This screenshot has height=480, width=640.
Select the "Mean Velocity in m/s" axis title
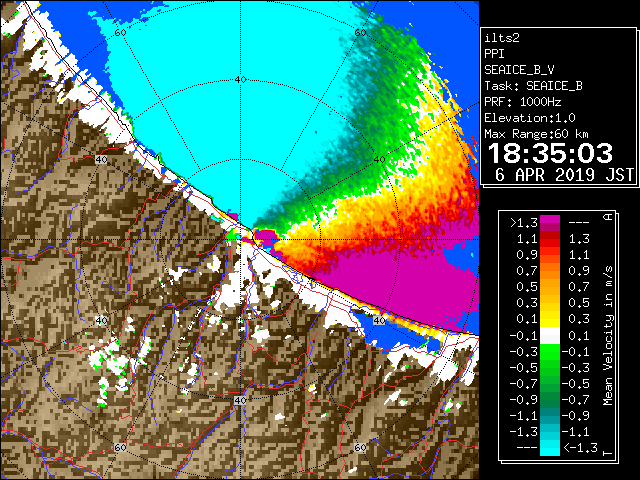click(608, 335)
